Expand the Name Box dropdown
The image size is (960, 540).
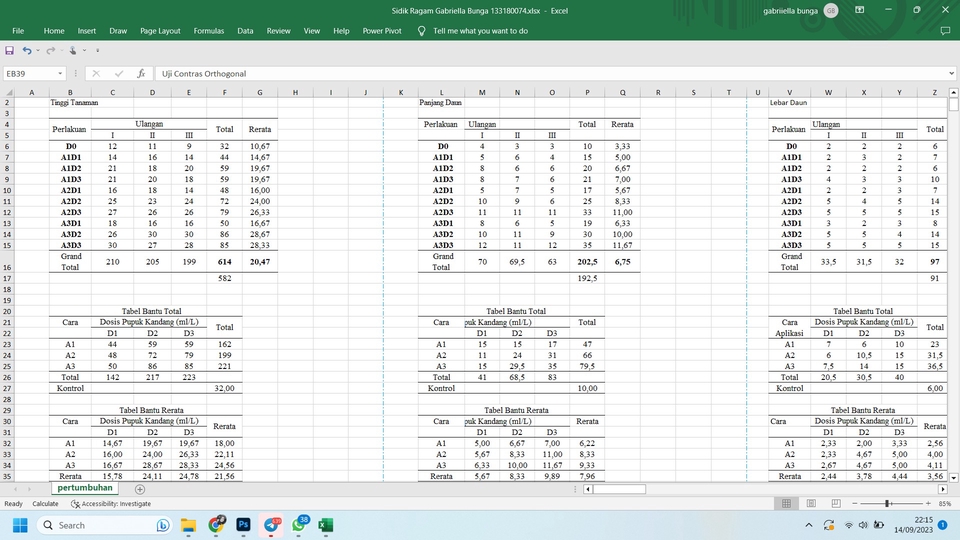click(60, 73)
